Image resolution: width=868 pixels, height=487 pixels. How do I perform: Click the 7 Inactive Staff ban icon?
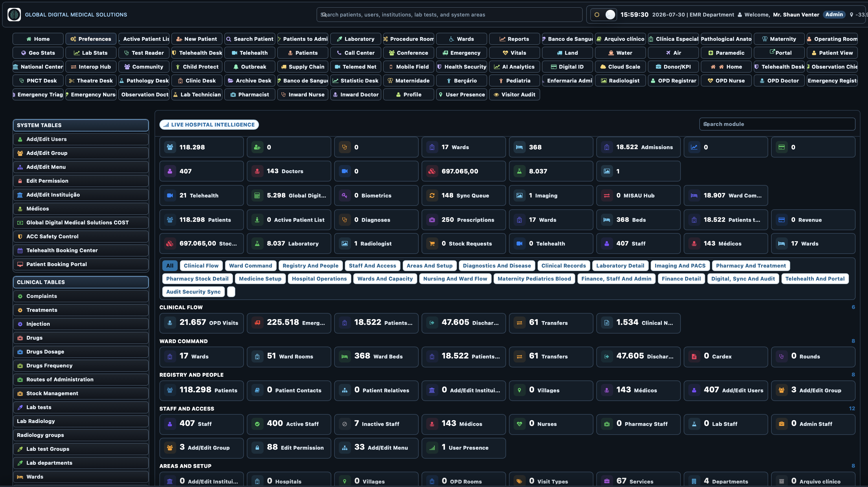click(x=345, y=424)
